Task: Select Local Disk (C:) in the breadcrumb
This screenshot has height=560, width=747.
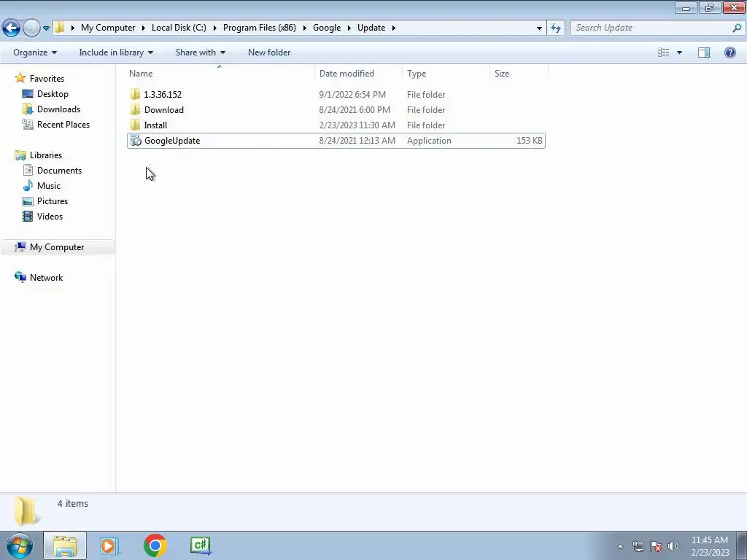Action: pos(179,28)
